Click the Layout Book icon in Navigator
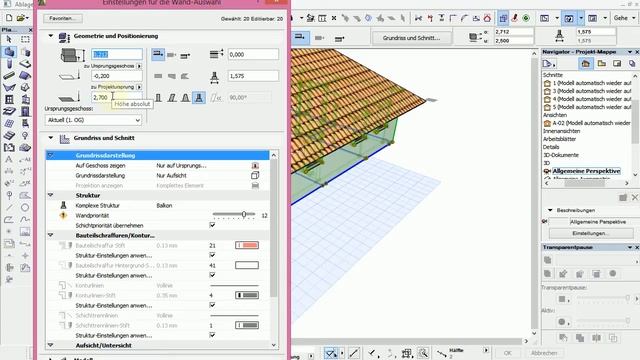640x360 pixels. [x=617, y=64]
